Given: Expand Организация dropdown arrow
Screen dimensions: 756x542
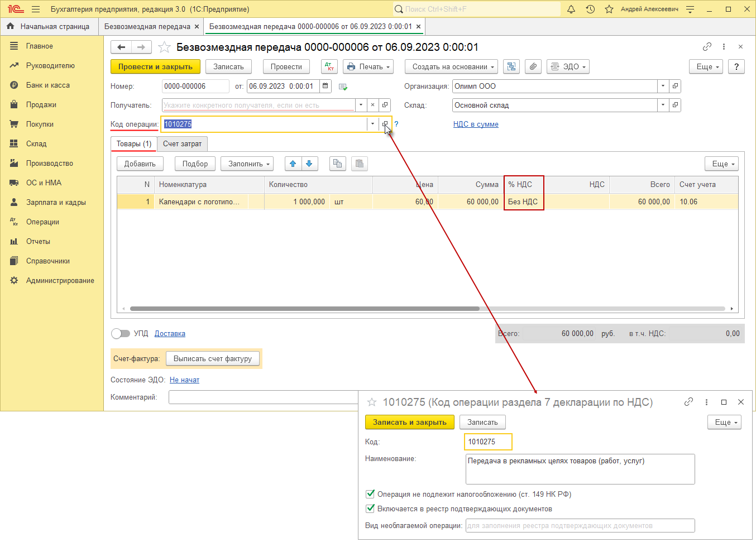Looking at the screenshot, I should (x=663, y=86).
